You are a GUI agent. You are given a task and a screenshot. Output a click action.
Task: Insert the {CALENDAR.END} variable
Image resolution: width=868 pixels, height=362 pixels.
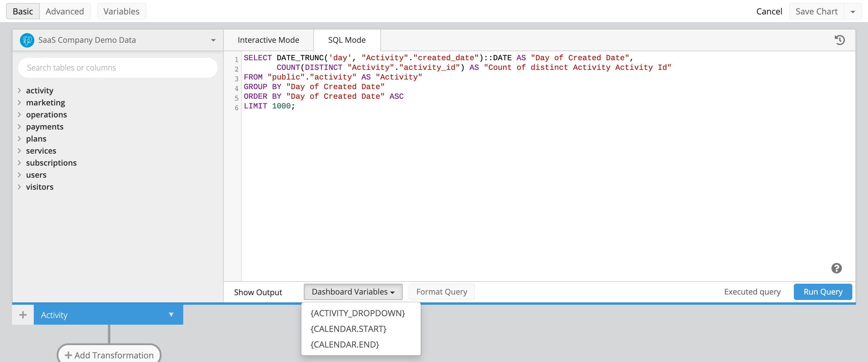pos(344,345)
